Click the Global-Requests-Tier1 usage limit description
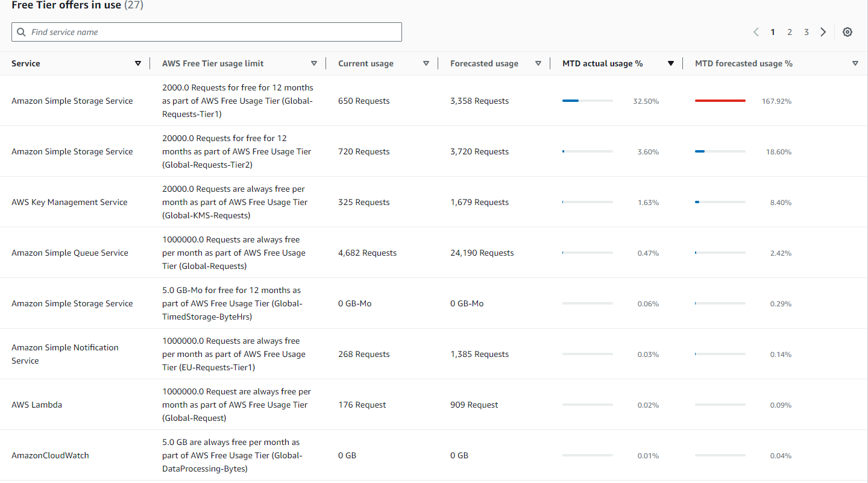Image resolution: width=868 pixels, height=483 pixels. click(x=237, y=101)
